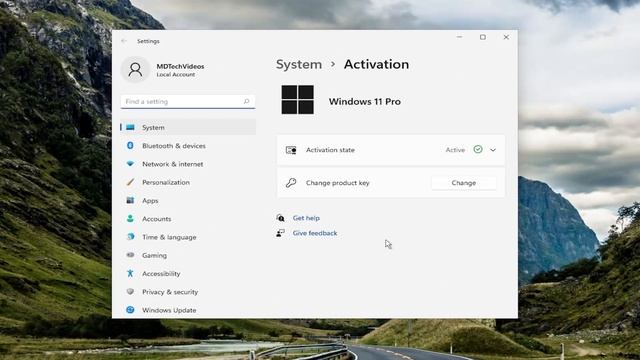Click the Bluetooth icon in sidebar

(x=130, y=145)
